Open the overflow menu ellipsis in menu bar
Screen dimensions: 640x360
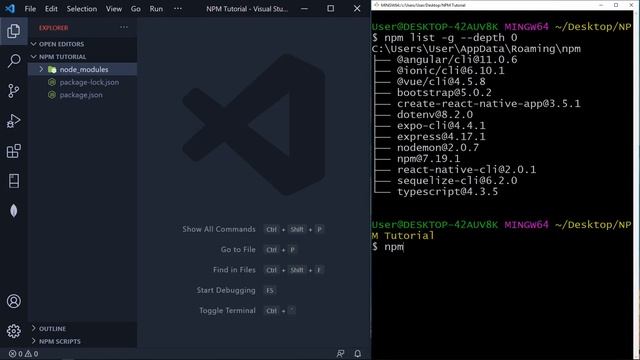tap(178, 9)
